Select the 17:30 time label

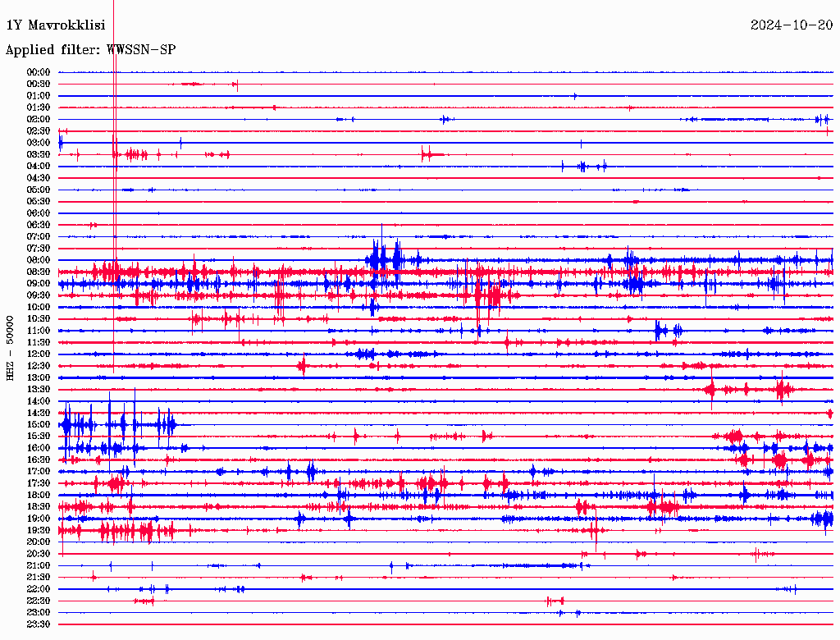point(39,483)
